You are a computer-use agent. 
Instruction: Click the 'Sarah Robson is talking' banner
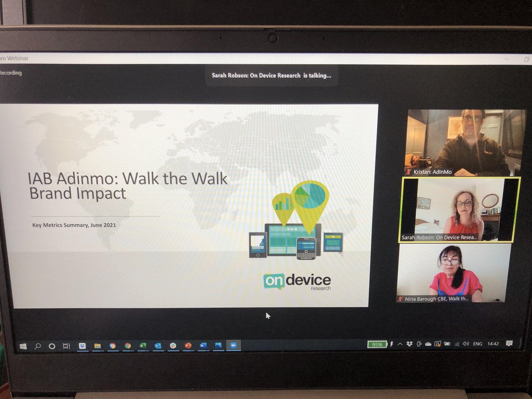(271, 75)
